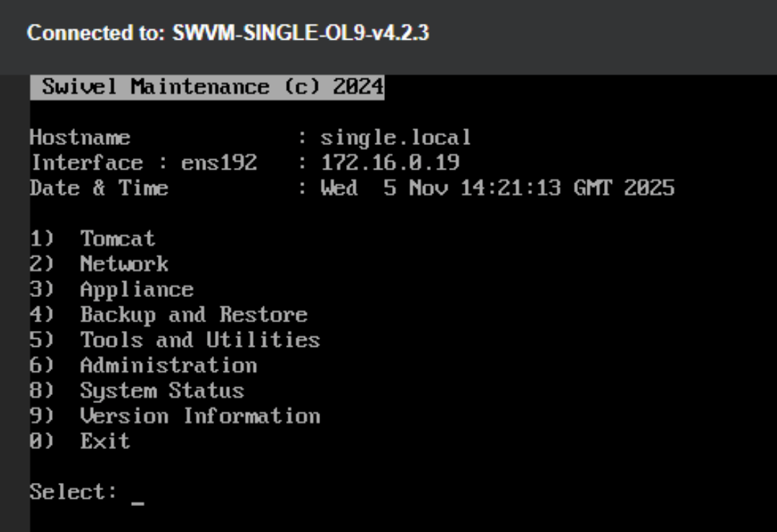This screenshot has width=777, height=532.
Task: Choose the Network menu entry
Action: (123, 264)
